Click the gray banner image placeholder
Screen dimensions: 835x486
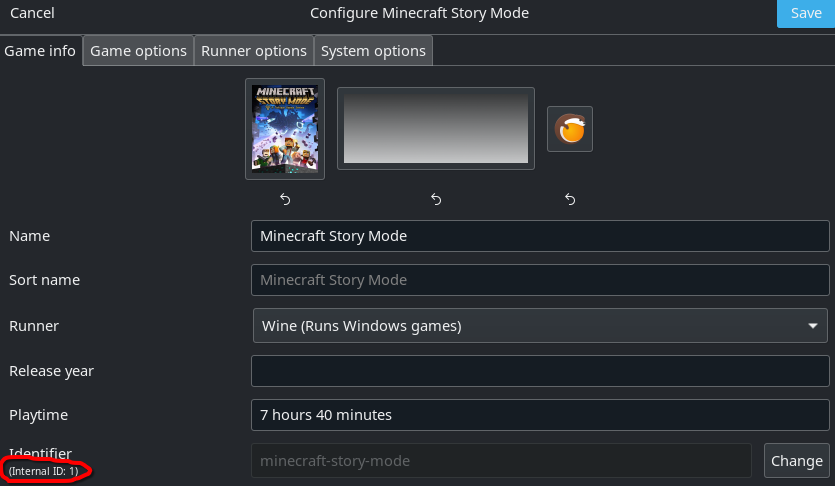[436, 129]
